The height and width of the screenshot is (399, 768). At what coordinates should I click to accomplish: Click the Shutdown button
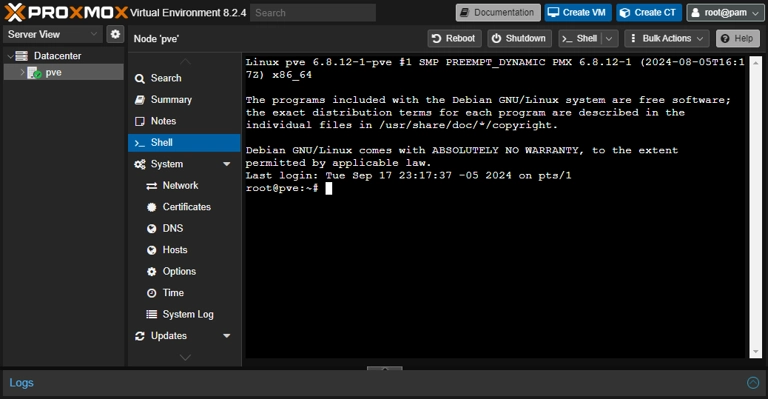pos(519,38)
